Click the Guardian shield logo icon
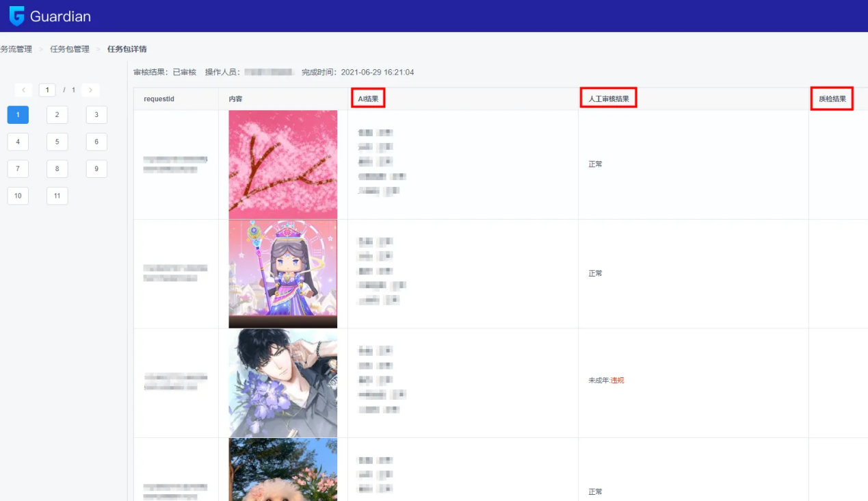Viewport: 868px width, 501px height. [x=16, y=16]
